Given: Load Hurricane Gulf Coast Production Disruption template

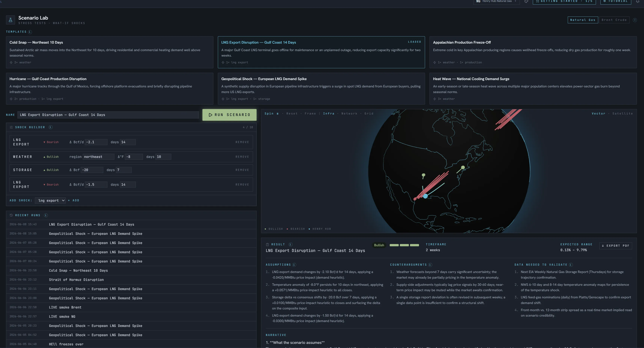Looking at the screenshot, I should (x=109, y=89).
